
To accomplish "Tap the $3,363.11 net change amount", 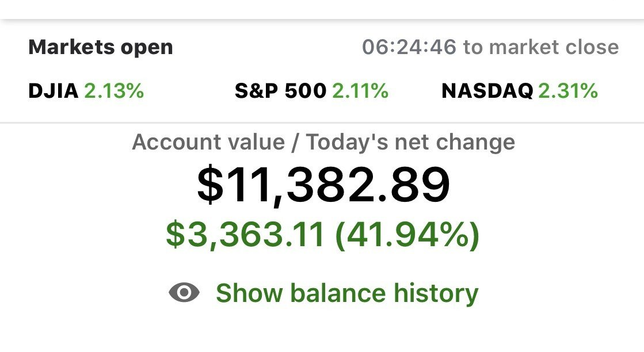I will (x=245, y=234).
